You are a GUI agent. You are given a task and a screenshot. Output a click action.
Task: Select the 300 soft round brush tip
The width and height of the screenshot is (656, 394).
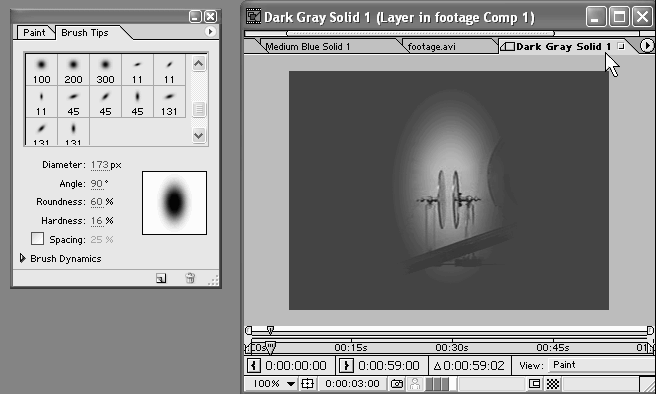(105, 70)
